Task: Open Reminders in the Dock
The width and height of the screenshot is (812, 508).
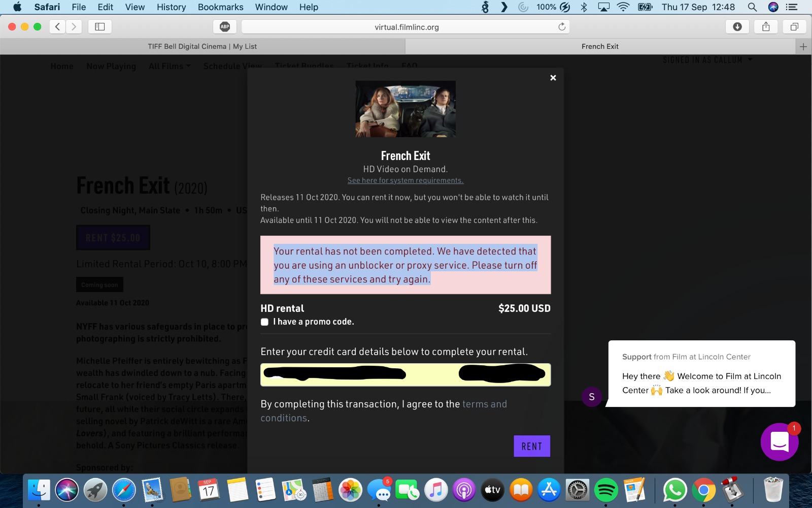Action: point(265,490)
